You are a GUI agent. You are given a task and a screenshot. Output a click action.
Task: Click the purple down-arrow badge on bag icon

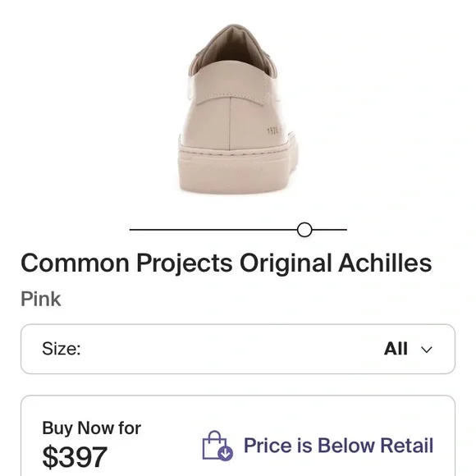(226, 454)
